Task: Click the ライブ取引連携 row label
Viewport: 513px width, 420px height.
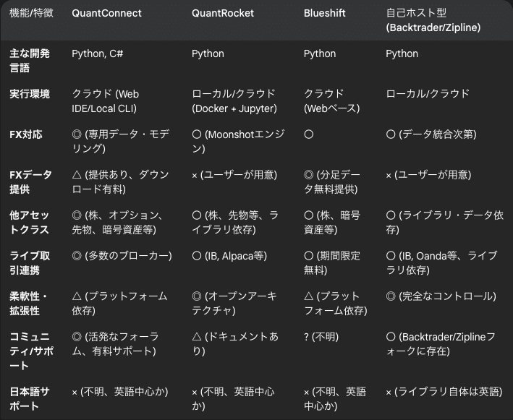Action: pyautogui.click(x=30, y=263)
